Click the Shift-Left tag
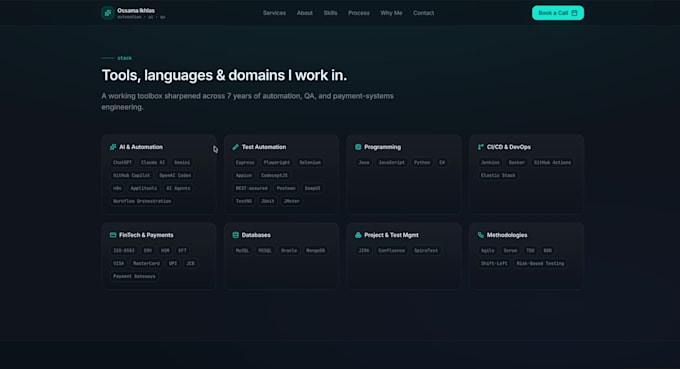 tap(494, 264)
